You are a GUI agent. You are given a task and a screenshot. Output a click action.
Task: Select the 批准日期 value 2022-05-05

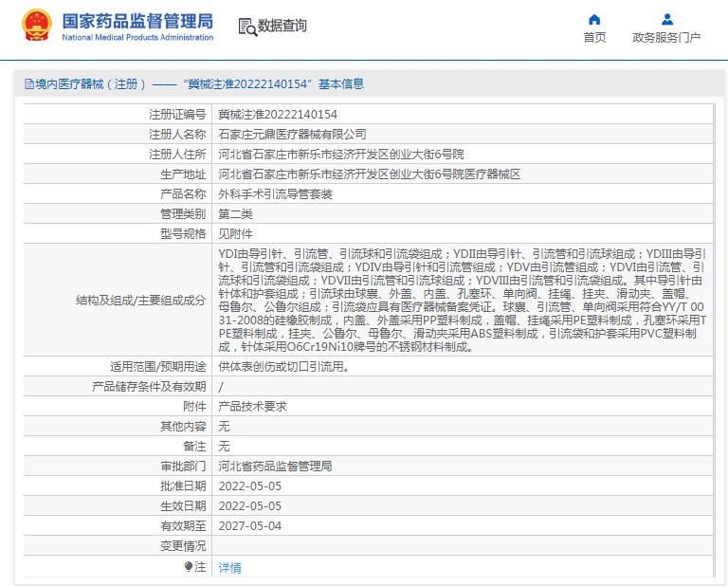250,486
